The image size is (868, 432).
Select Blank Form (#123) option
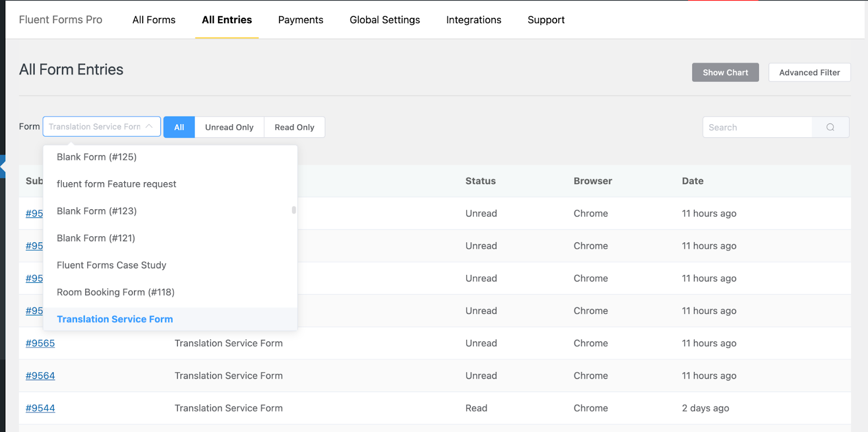[x=170, y=211]
